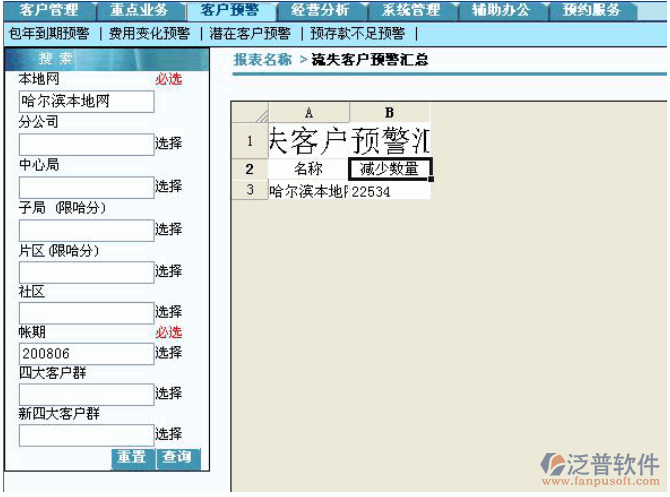Click 选择 next to the 帐期 field

(168, 353)
